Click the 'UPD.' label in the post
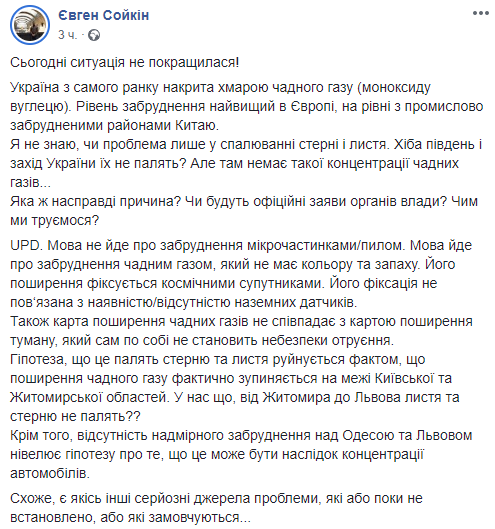This screenshot has height=529, width=495. coord(26,245)
